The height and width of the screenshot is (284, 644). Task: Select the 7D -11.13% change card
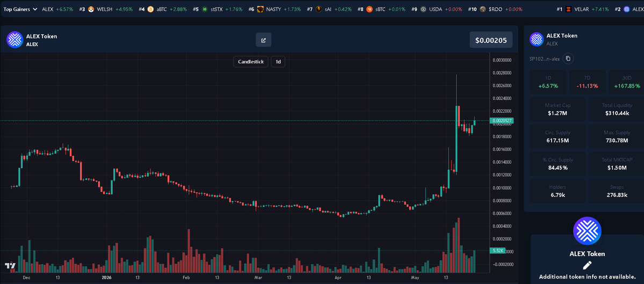(x=587, y=82)
